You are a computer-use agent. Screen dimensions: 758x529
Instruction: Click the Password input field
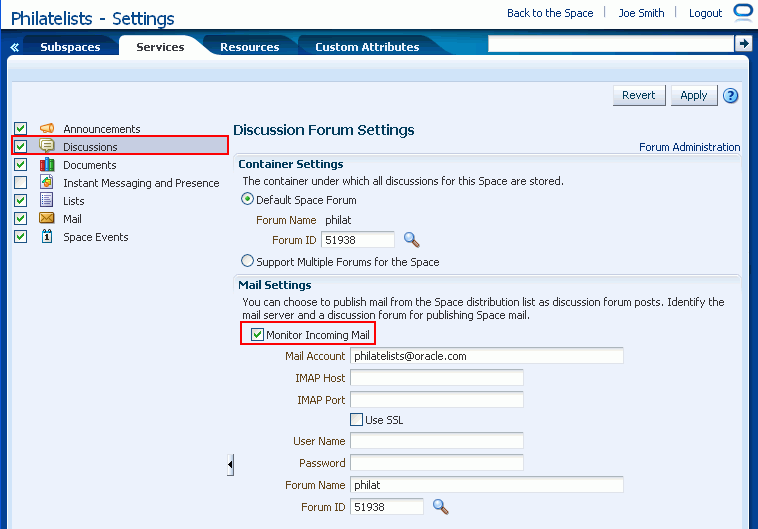[437, 463]
